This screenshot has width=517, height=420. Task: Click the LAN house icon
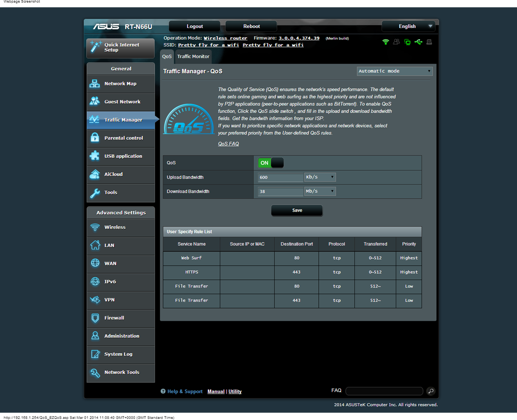[95, 245]
